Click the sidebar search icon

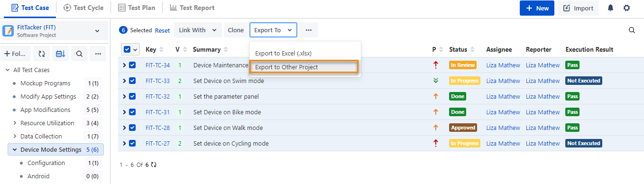tap(79, 54)
